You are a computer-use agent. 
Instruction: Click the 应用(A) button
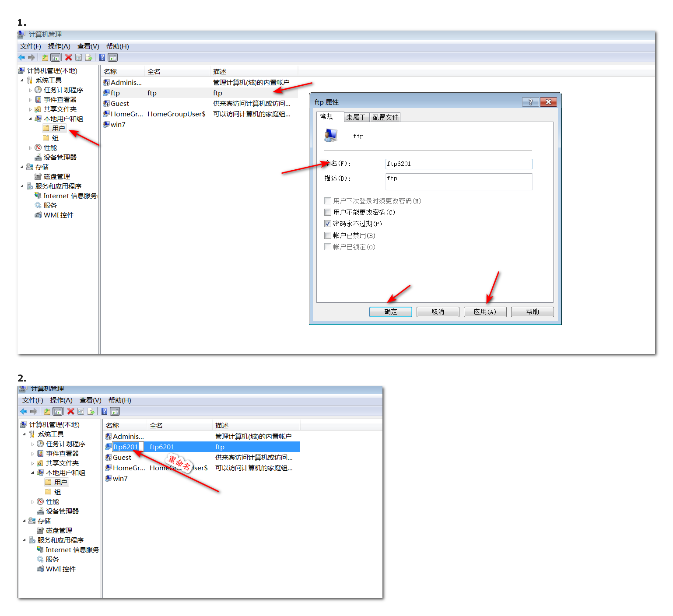(485, 311)
